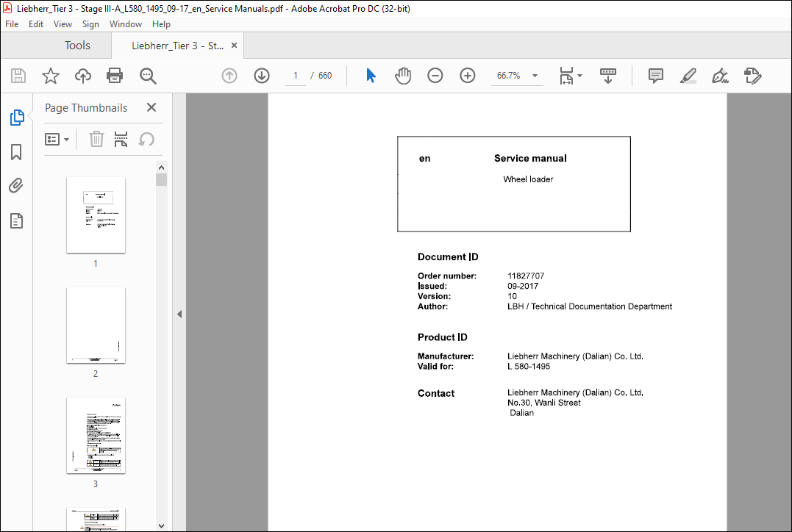The width and height of the screenshot is (792, 532).
Task: Open the thumbnail options dropdown
Action: pyautogui.click(x=57, y=139)
